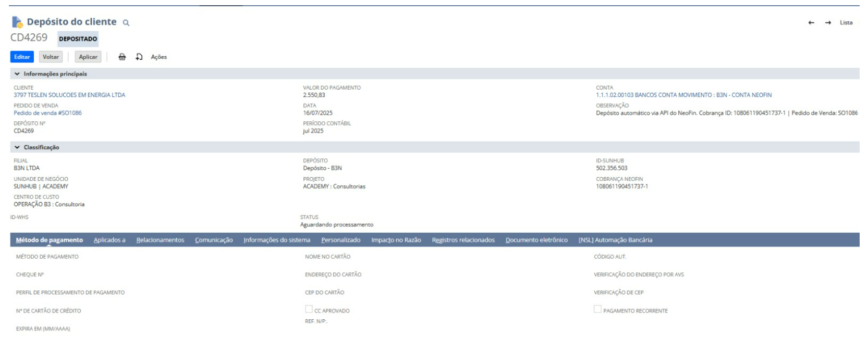
Task: Collapse the Informações principais section
Action: tap(17, 74)
